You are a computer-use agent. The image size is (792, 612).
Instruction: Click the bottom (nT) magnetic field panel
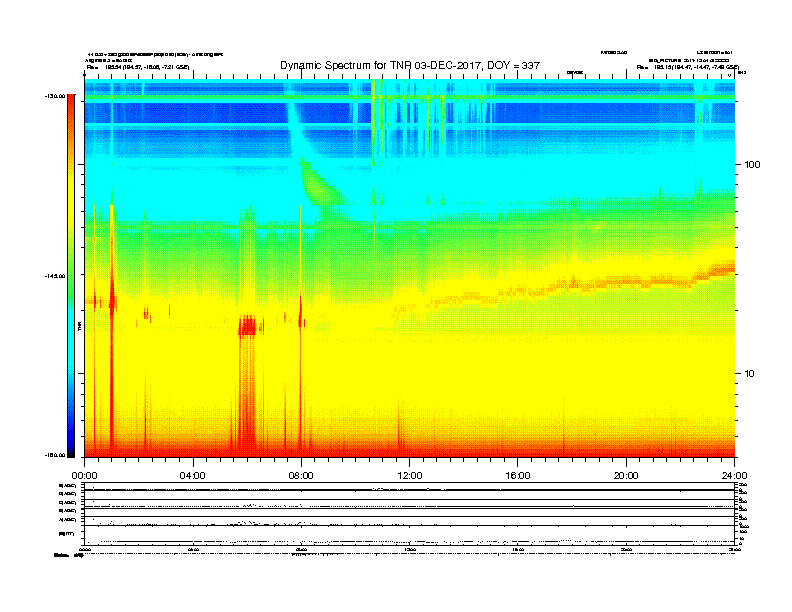pos(409,535)
